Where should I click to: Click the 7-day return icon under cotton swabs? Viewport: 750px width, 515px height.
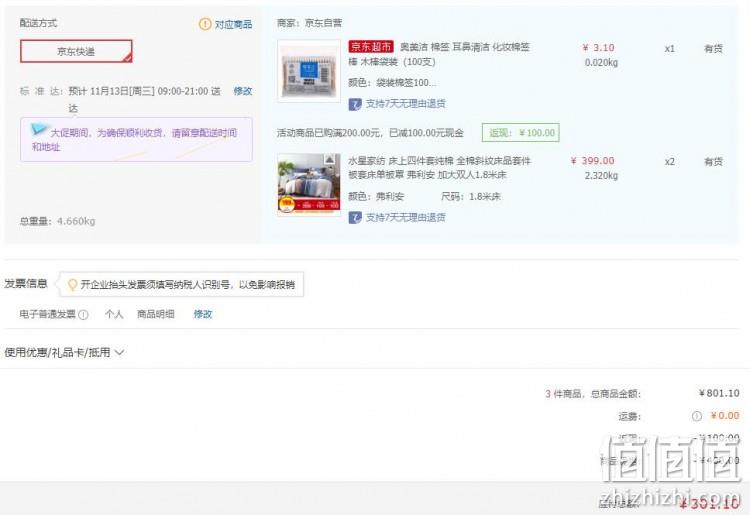[x=355, y=104]
